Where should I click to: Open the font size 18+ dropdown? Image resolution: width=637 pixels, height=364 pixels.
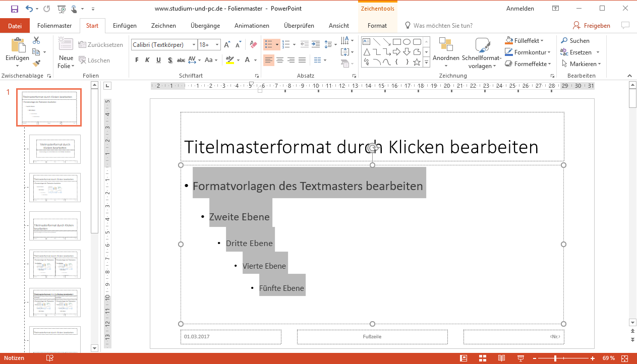(217, 45)
